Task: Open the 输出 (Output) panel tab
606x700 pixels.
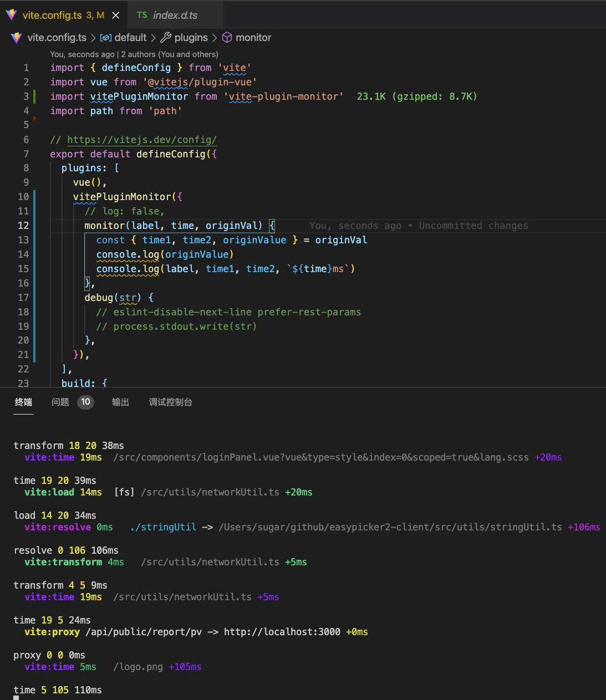Action: click(x=120, y=402)
